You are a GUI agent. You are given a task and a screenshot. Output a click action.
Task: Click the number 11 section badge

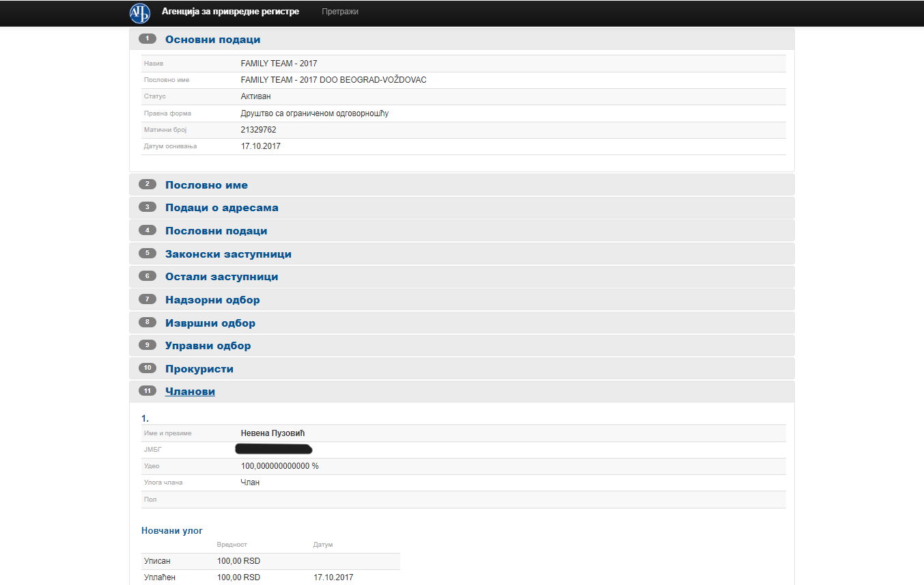click(148, 391)
